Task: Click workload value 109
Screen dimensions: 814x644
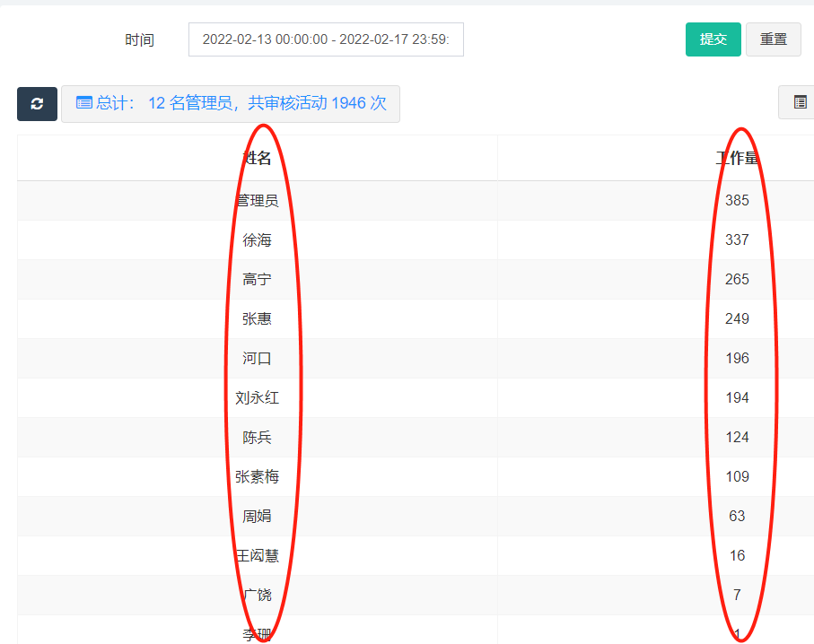Action: [737, 476]
